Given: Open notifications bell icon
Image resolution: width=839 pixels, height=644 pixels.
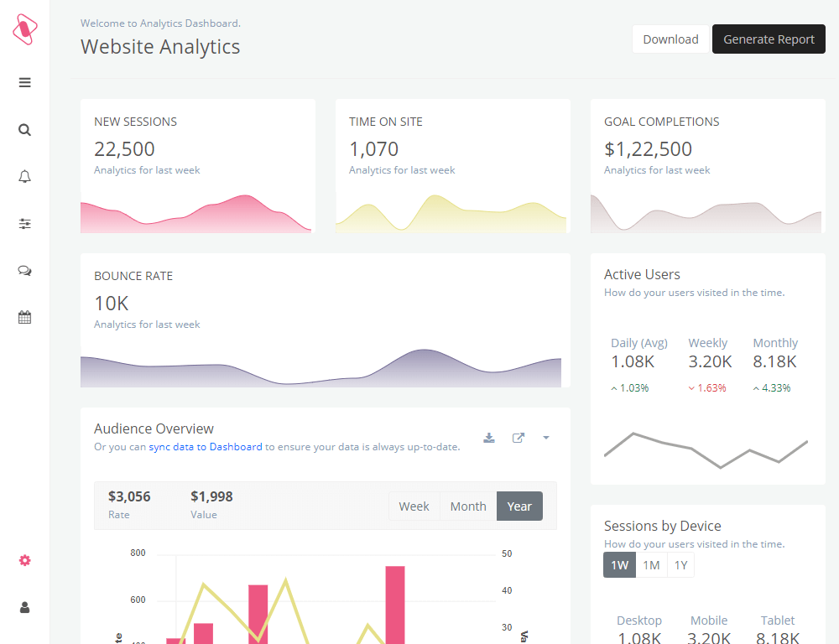Looking at the screenshot, I should coord(24,176).
